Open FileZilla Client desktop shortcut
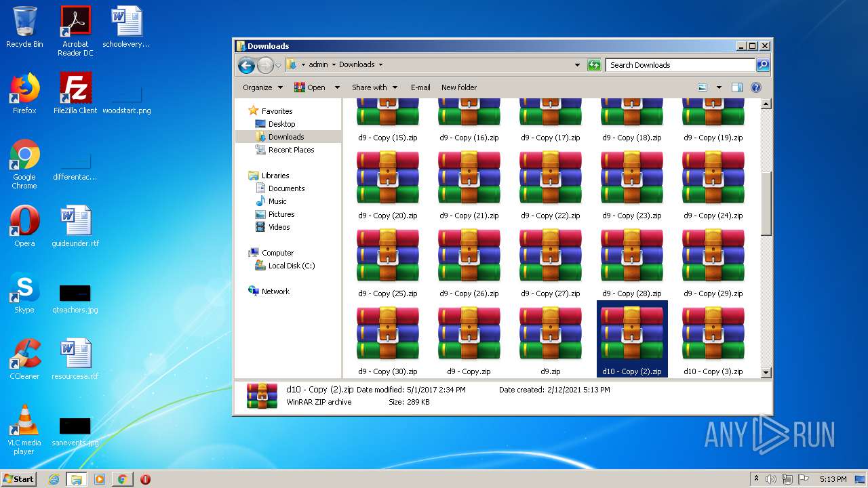Screen dimensions: 868x488 pyautogui.click(x=75, y=94)
